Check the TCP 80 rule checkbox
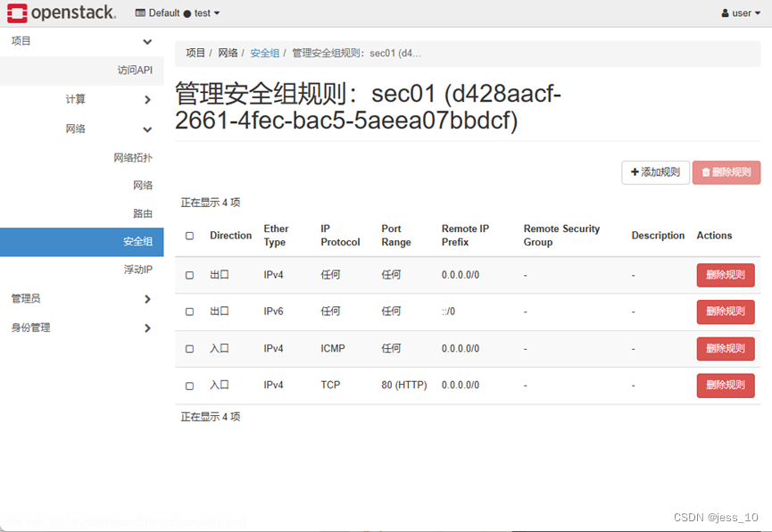The height and width of the screenshot is (532, 772). pos(189,385)
